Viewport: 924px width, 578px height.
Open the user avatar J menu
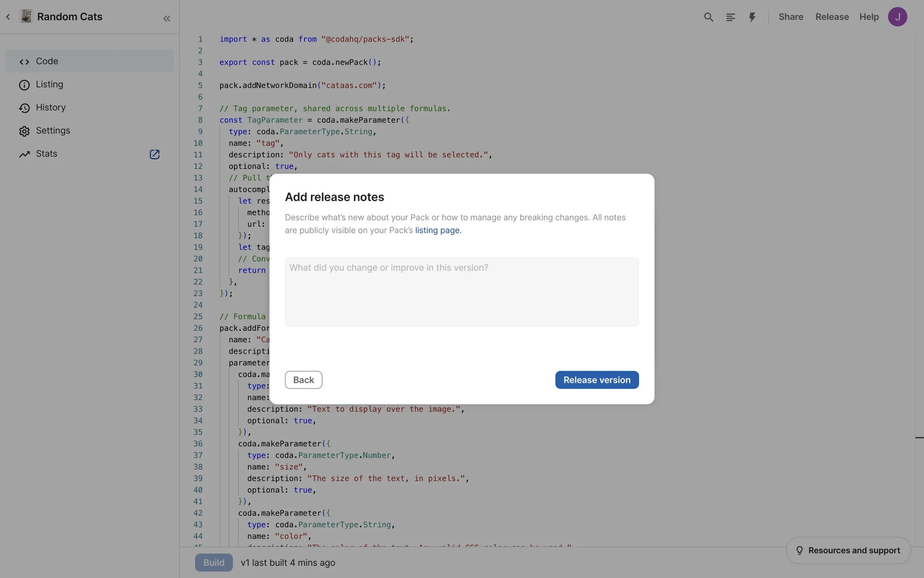point(898,17)
